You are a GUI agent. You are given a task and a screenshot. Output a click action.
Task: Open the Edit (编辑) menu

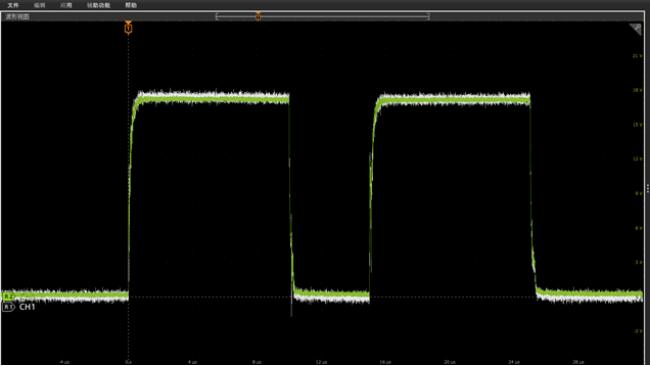(39, 5)
